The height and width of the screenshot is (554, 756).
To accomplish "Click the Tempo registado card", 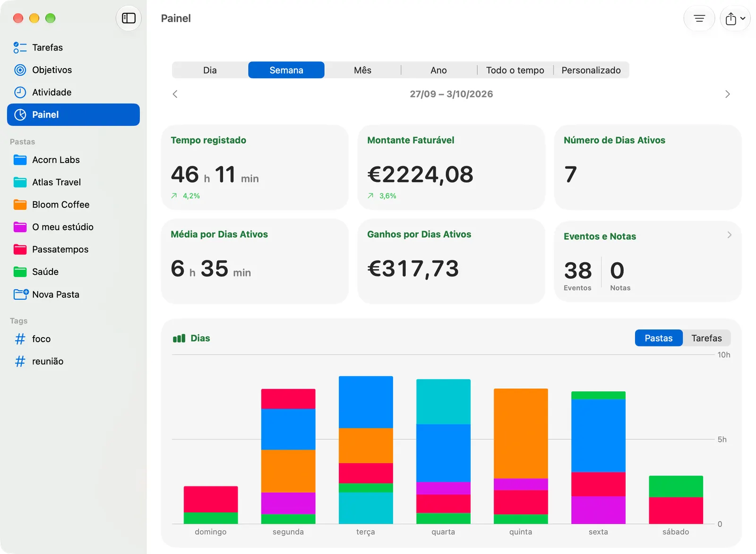I will click(x=255, y=167).
